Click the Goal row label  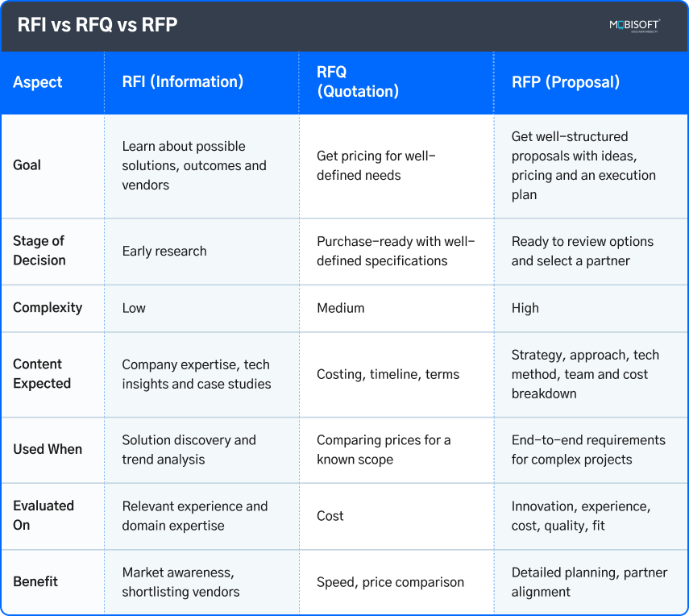pos(27,165)
